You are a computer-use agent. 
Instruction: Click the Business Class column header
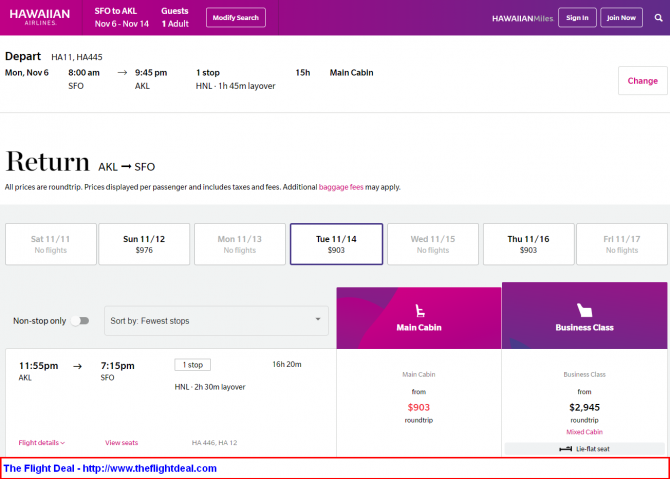[x=585, y=315]
